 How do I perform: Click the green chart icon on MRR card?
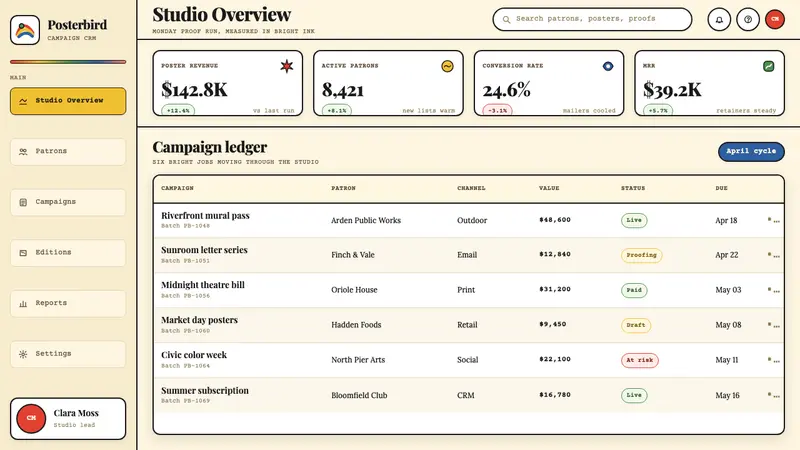[768, 66]
